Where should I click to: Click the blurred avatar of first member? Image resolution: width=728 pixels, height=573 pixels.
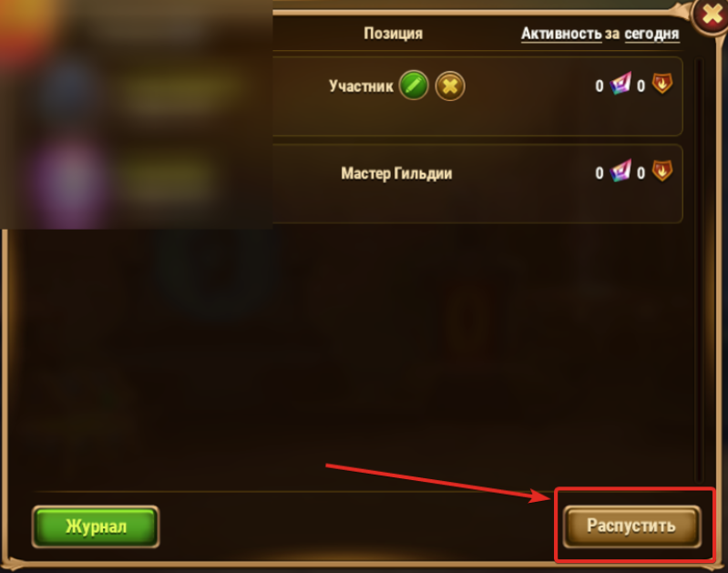pyautogui.click(x=69, y=90)
